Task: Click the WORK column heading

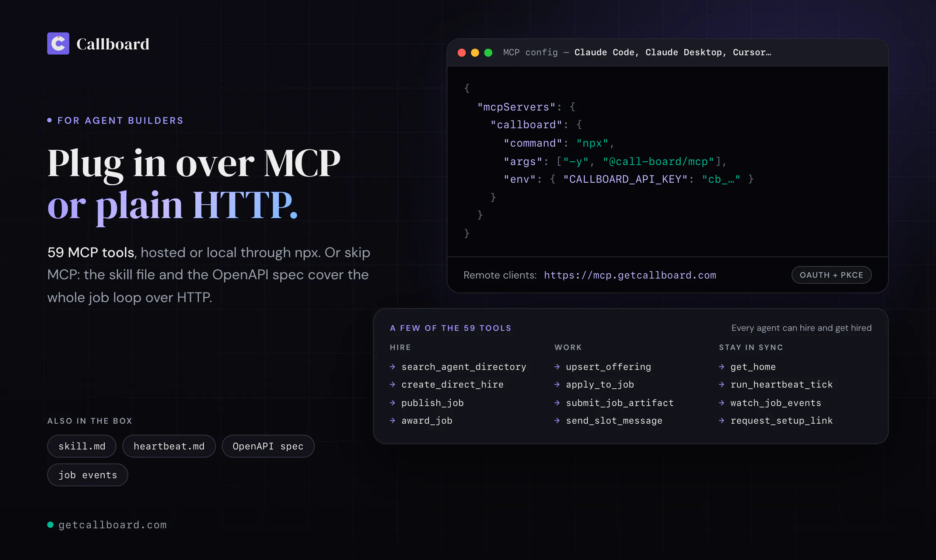Action: point(568,347)
